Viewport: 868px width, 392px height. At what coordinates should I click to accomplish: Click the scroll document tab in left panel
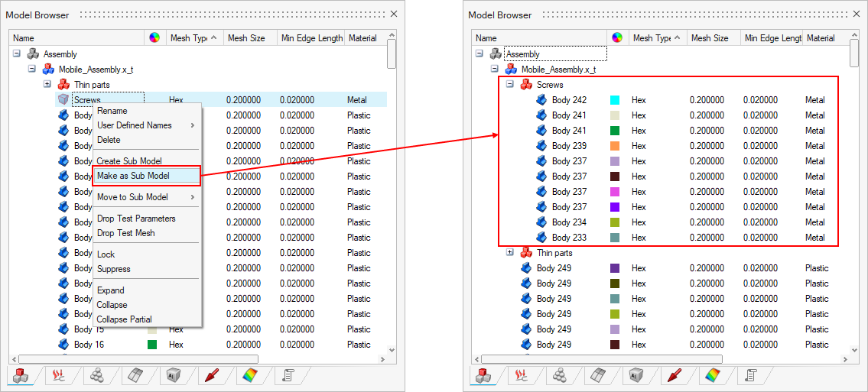pos(288,374)
